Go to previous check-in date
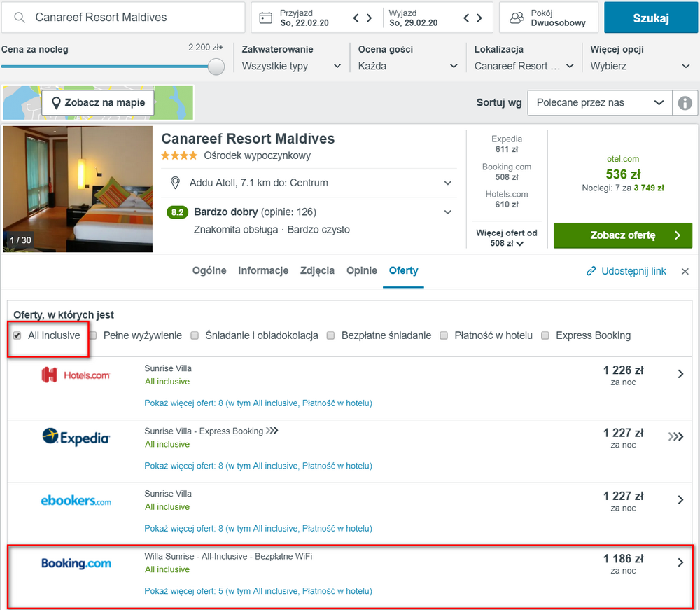The width and height of the screenshot is (700, 610). tap(356, 18)
